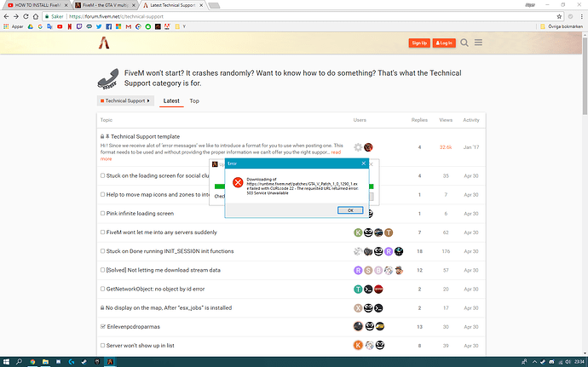Image resolution: width=588 pixels, height=367 pixels.
Task: Click the Log In button
Action: point(444,43)
